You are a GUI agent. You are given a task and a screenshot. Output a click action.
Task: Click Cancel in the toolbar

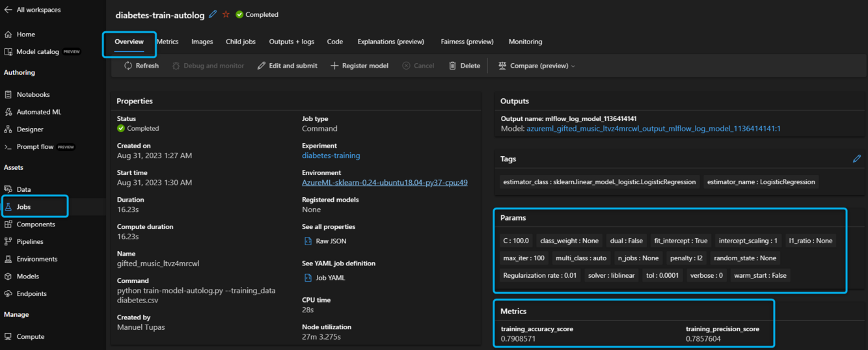[x=418, y=66]
